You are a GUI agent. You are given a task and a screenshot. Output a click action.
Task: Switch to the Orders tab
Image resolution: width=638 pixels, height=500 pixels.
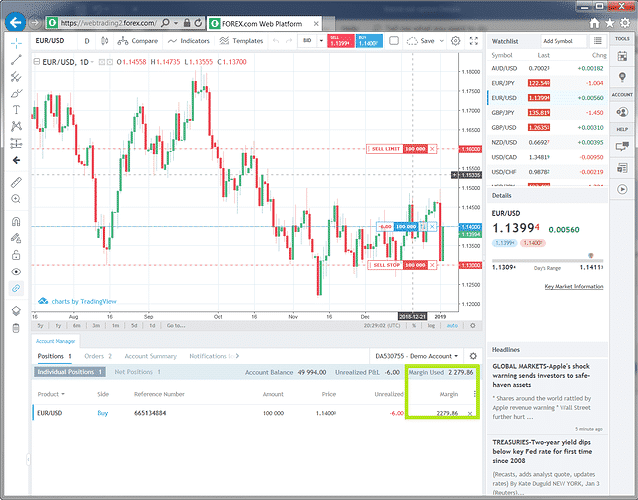click(98, 356)
